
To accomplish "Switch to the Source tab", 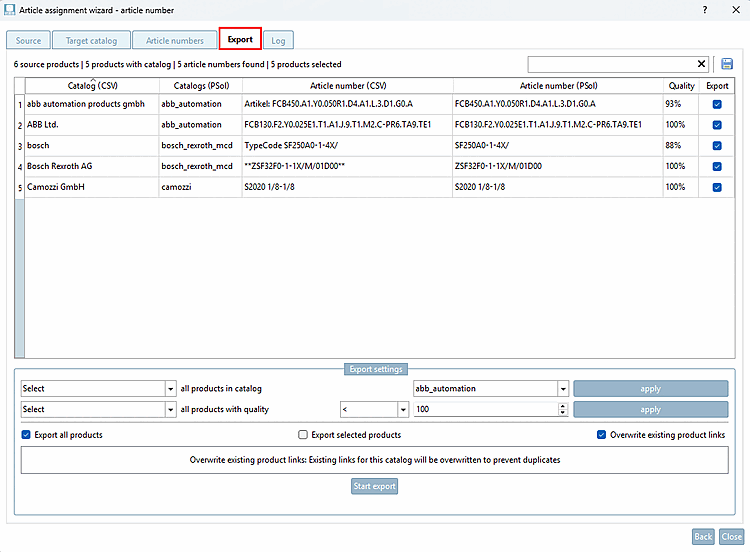I will tap(28, 41).
